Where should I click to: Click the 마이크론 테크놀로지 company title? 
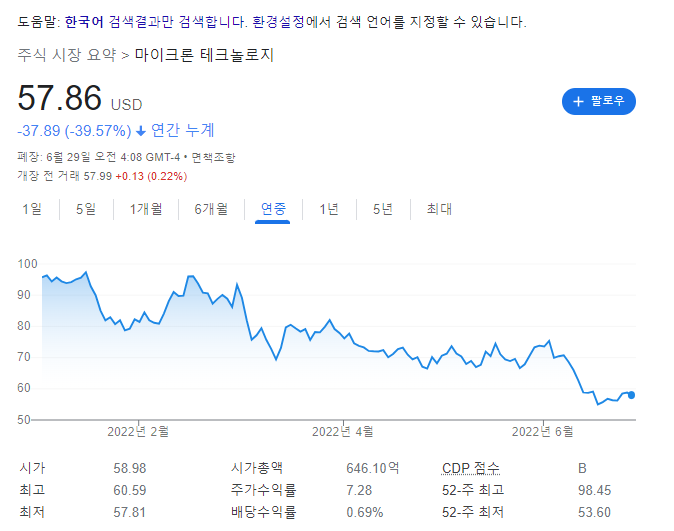pyautogui.click(x=204, y=55)
